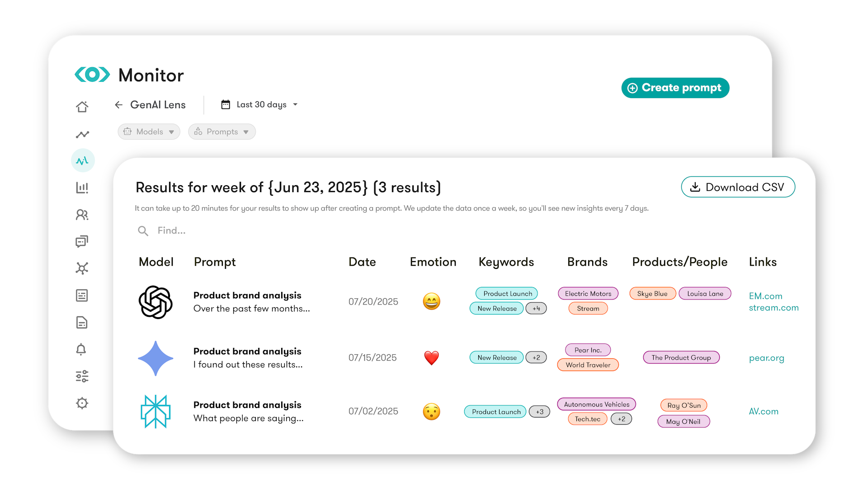Viewport: 868px width, 488px height.
Task: Open the stream.com link
Action: tap(774, 308)
